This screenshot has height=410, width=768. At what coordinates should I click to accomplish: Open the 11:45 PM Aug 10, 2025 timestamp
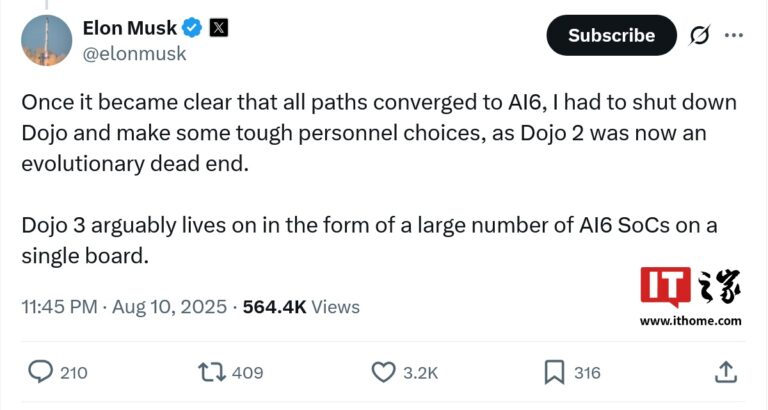(x=123, y=307)
